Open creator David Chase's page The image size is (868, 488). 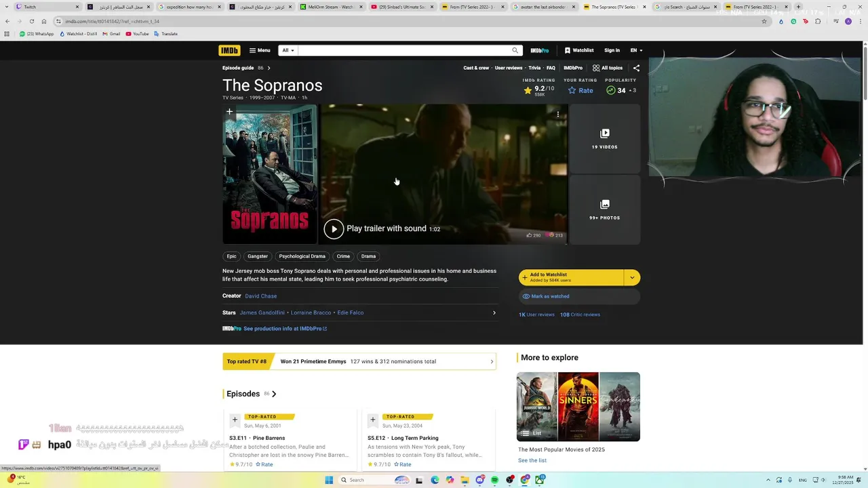click(260, 296)
